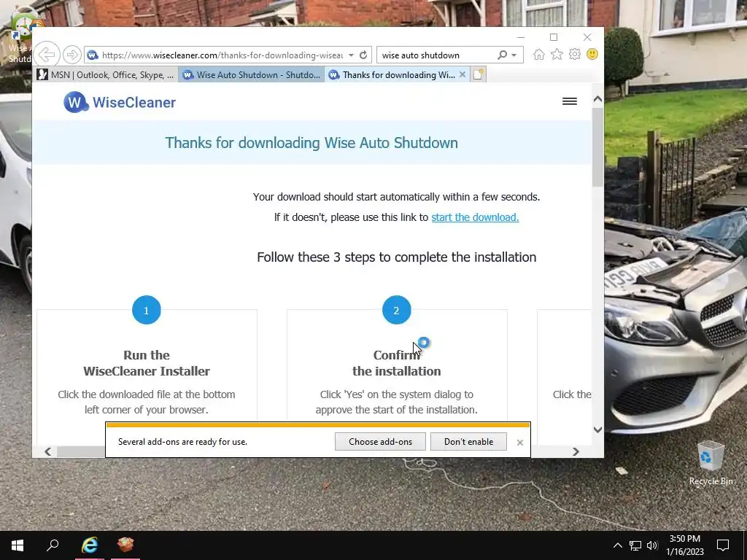Maximize the Internet Explorer window
This screenshot has width=747, height=560.
pos(554,37)
